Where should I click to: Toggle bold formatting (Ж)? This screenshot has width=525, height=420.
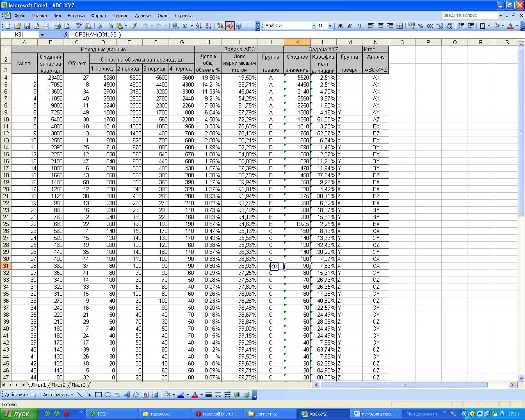340,26
